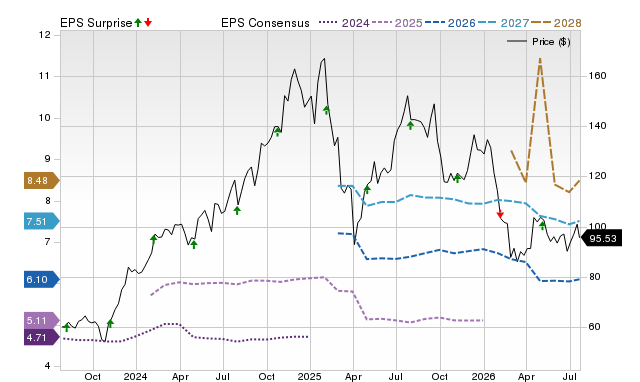Click the 5.11 light purple value tag
The height and width of the screenshot is (382, 640).
42,320
